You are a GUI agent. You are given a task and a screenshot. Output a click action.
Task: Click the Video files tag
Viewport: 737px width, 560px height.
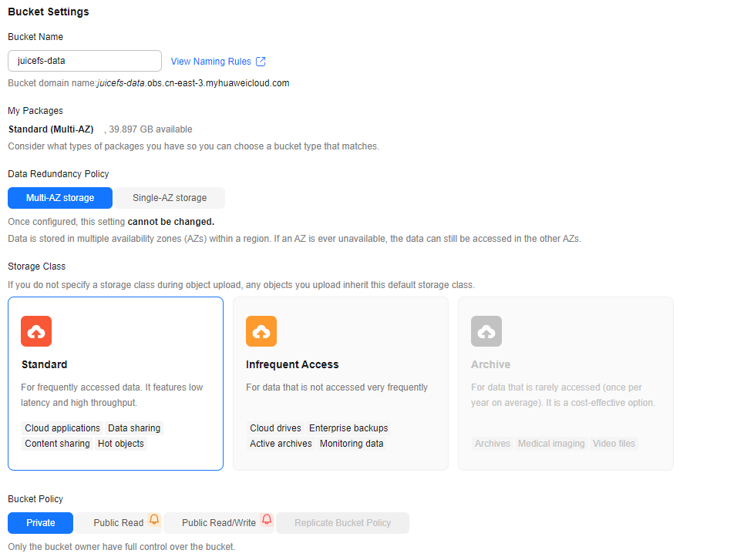(x=614, y=444)
